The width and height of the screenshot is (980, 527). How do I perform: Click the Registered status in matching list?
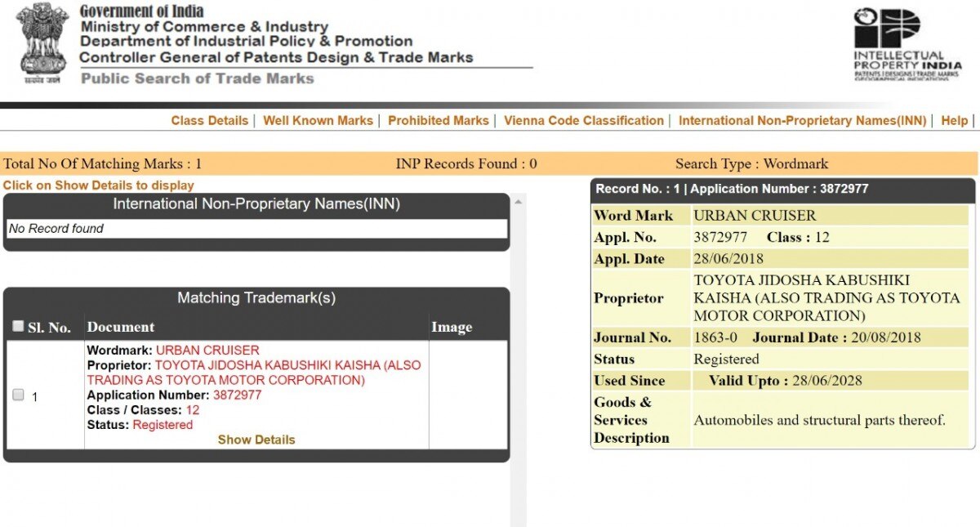(x=163, y=425)
